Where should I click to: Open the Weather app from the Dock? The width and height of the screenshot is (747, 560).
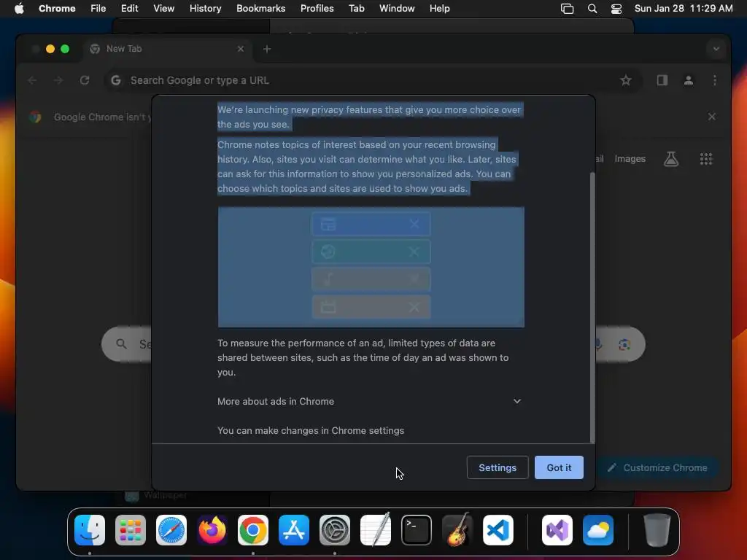(598, 530)
